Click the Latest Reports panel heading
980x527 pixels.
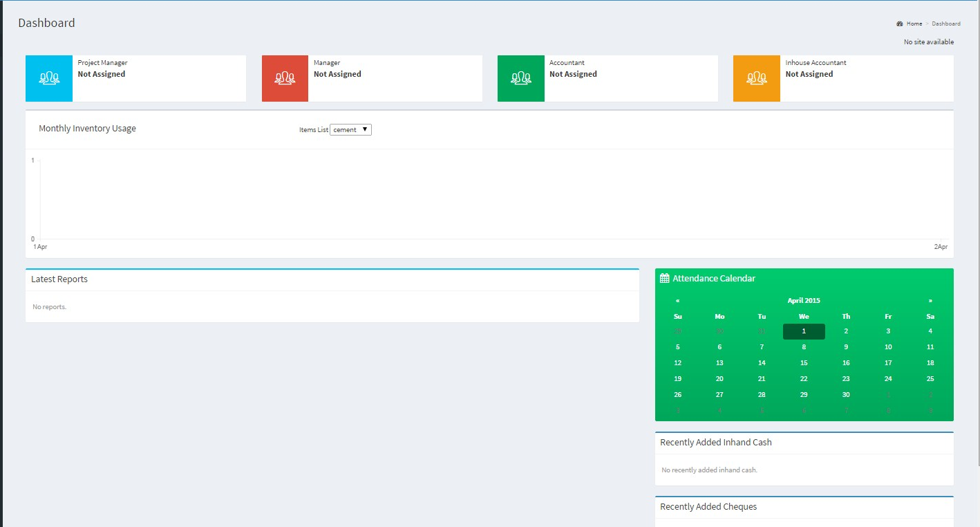coord(59,279)
